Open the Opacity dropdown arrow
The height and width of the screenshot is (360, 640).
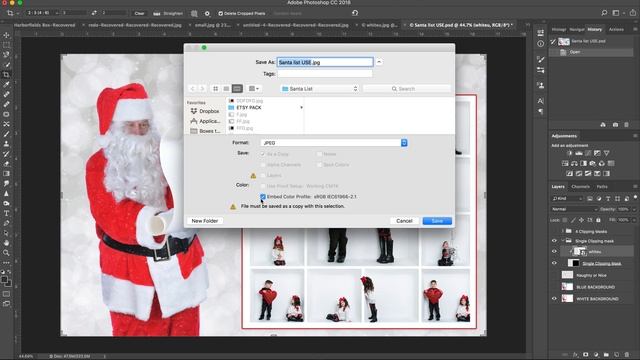tap(634, 209)
